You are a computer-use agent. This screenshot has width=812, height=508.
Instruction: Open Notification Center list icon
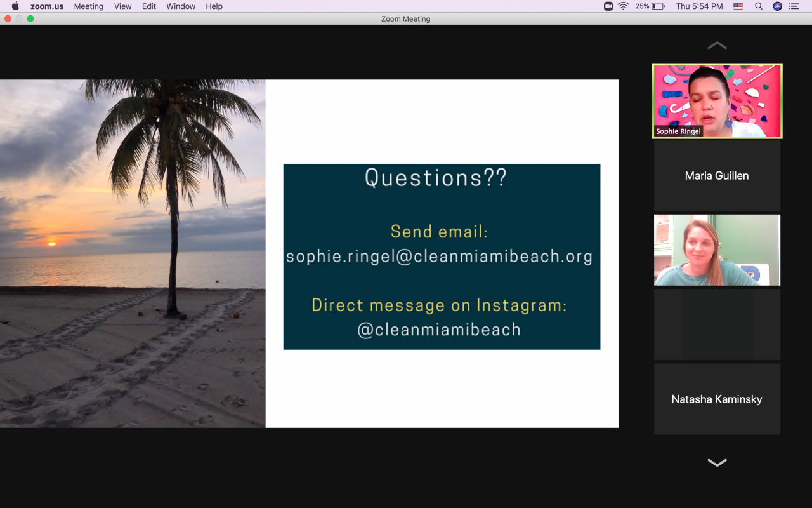(794, 6)
